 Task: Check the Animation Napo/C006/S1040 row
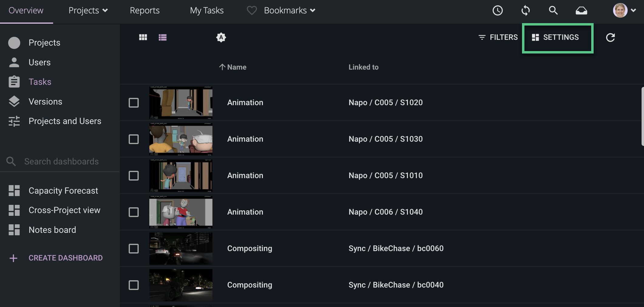(134, 212)
